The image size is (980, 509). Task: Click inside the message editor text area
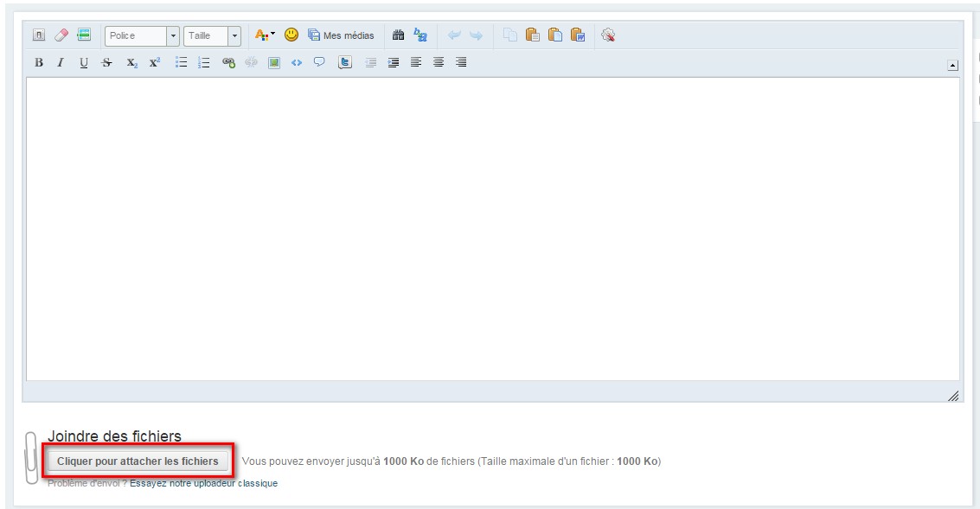click(x=491, y=228)
